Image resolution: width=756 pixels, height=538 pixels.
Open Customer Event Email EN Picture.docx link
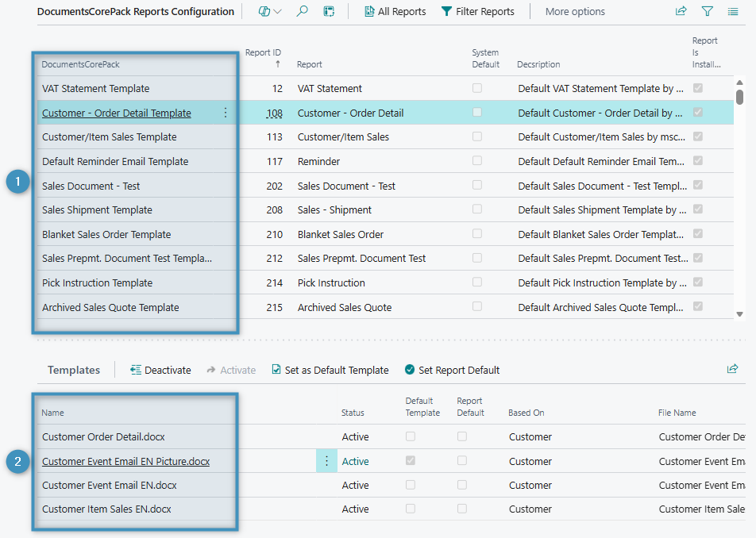click(125, 461)
